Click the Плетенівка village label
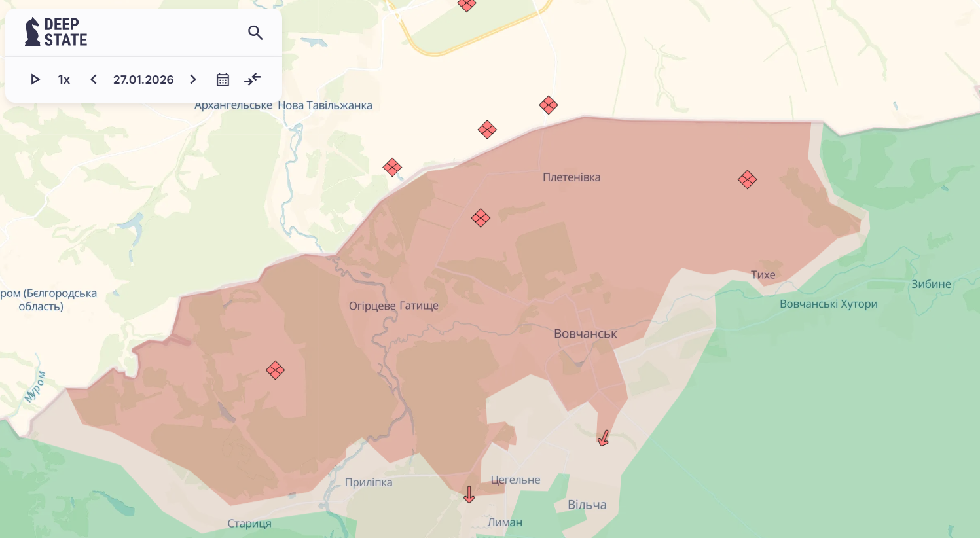This screenshot has height=538, width=980. click(x=571, y=177)
